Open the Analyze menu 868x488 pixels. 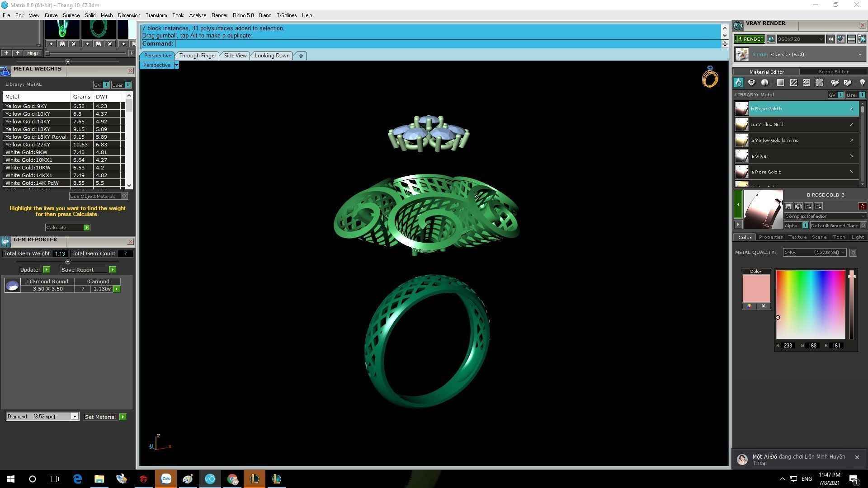coord(198,15)
